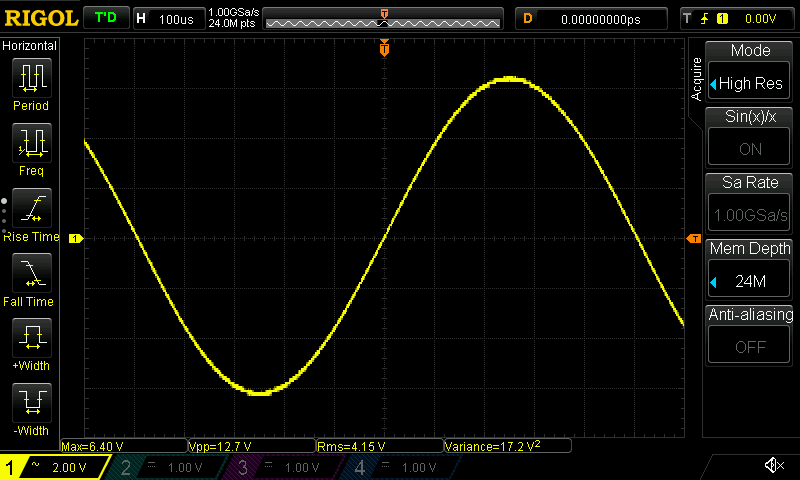Choose the Fall Time measurement icon
The width and height of the screenshot is (800, 480).
[32, 280]
